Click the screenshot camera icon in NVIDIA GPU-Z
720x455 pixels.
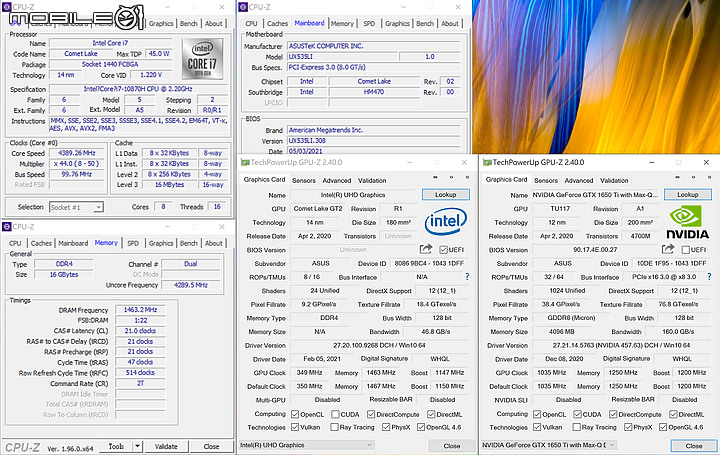coord(677,177)
